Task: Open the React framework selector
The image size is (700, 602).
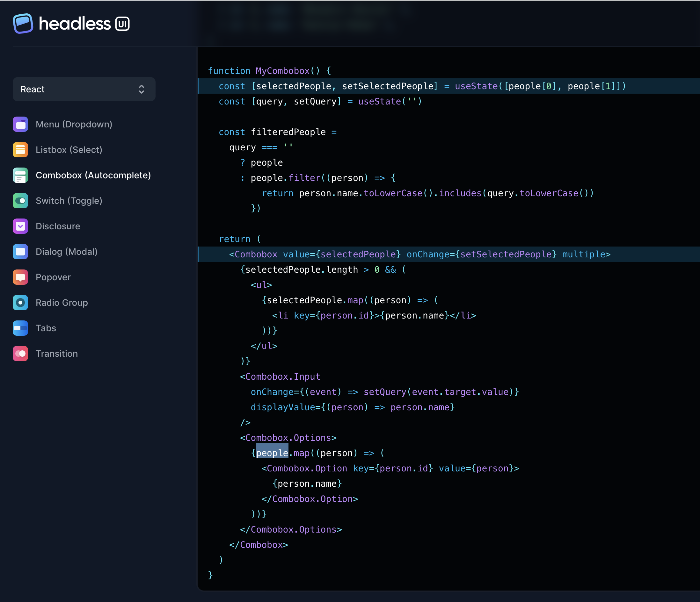Action: click(84, 89)
